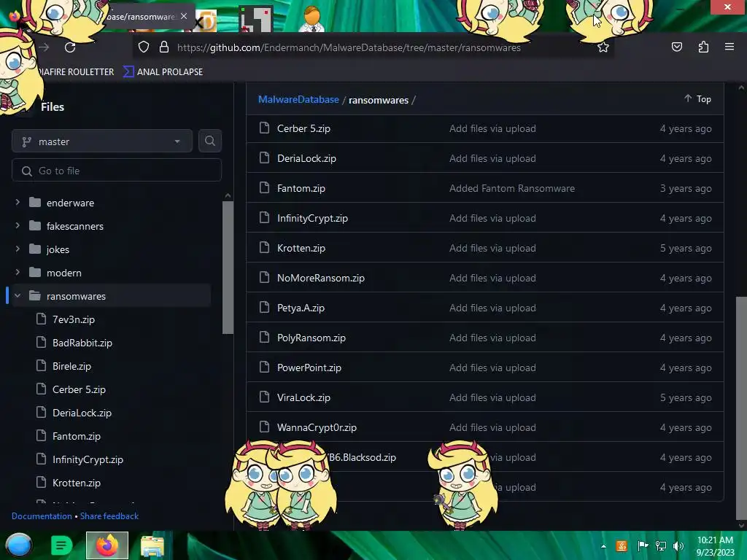Click the tracking protection shield icon

[144, 47]
